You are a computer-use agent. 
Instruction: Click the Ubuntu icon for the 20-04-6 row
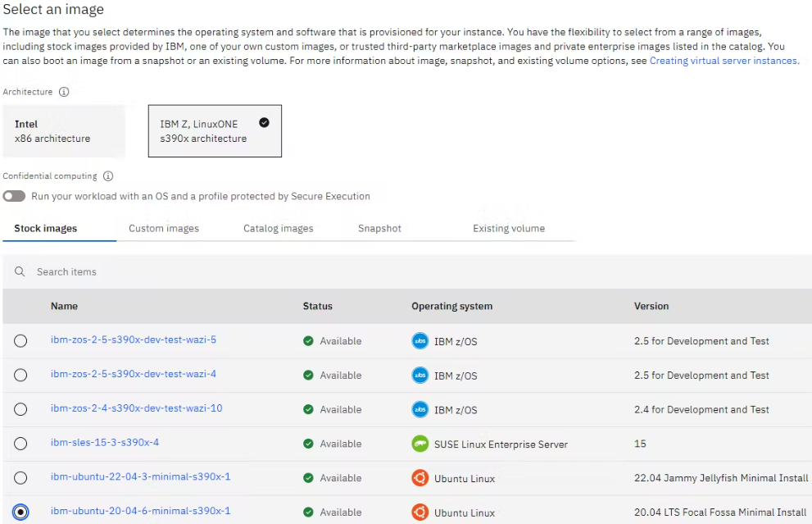[420, 512]
